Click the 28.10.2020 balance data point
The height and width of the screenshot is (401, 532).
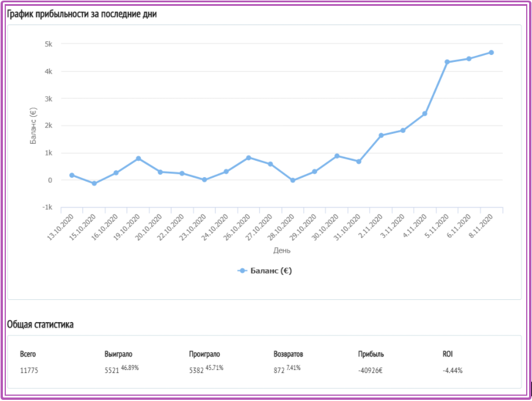293,180
